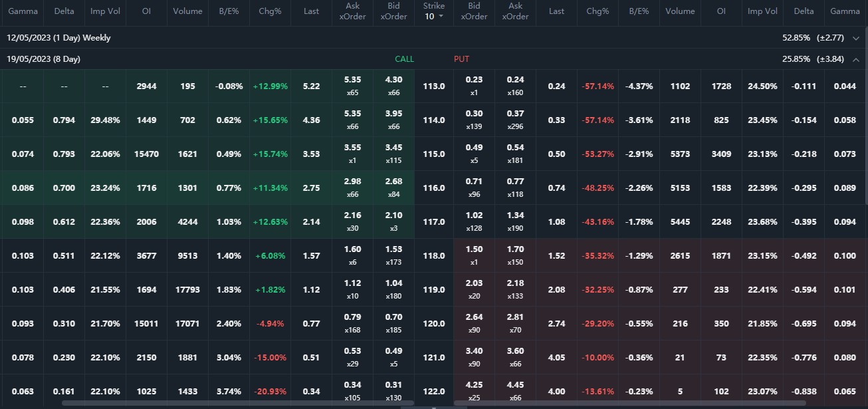Click the call-side Last column header
The height and width of the screenshot is (409, 868).
pyautogui.click(x=311, y=11)
